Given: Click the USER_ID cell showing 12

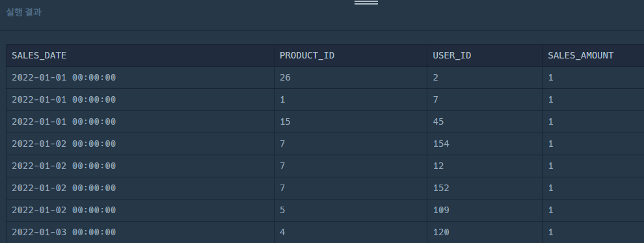Looking at the screenshot, I should [485, 166].
